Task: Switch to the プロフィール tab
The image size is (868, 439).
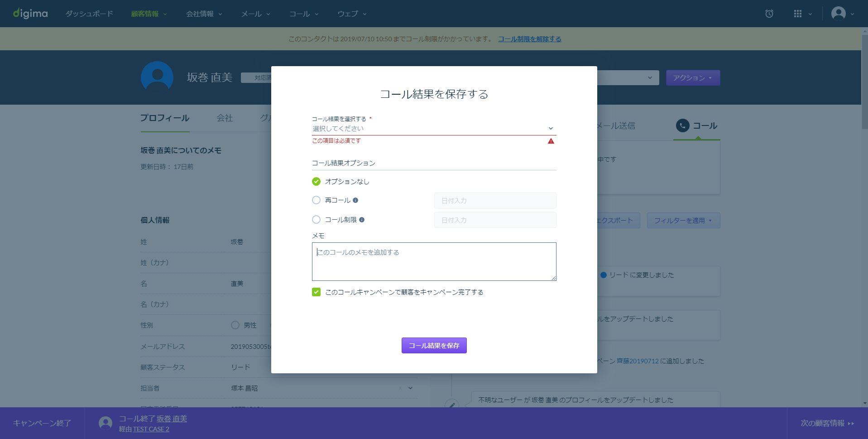Action: [165, 118]
